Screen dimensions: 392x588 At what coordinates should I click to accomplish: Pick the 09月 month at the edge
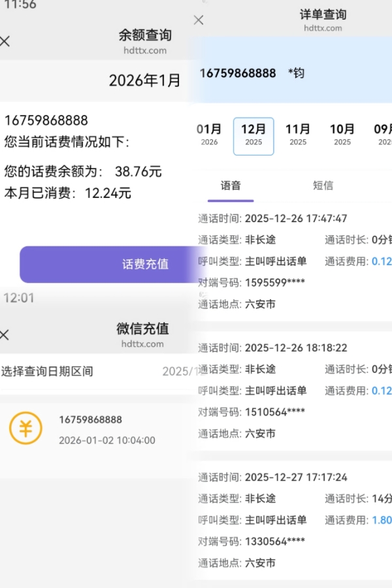(x=383, y=135)
